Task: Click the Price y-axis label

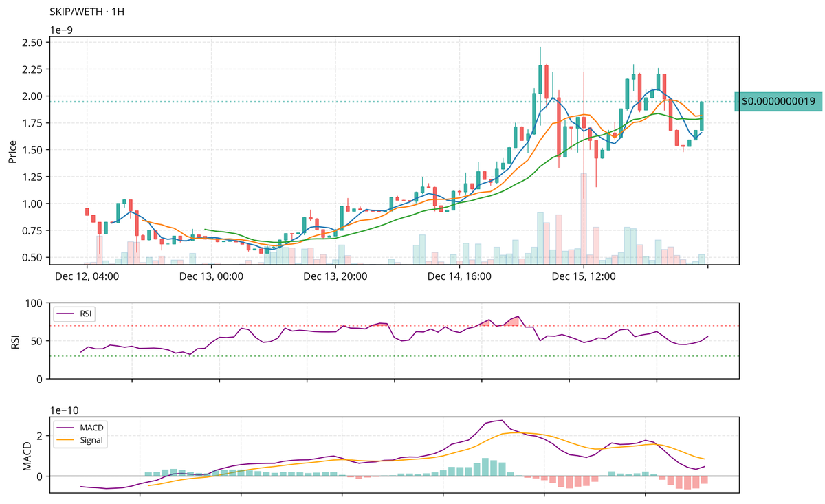Action: [x=12, y=151]
